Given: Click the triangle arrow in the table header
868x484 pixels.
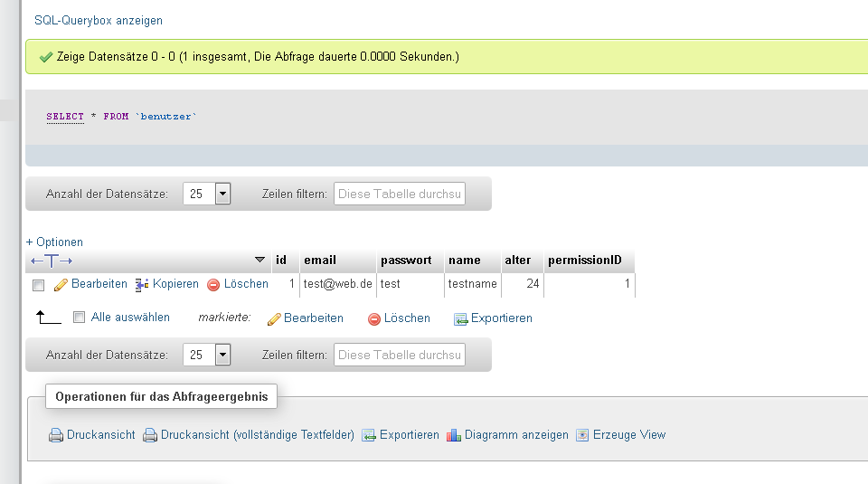Looking at the screenshot, I should pos(259,260).
